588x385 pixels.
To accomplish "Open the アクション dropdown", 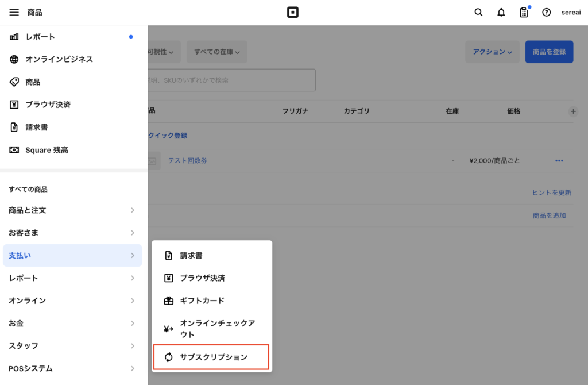I will tap(492, 52).
